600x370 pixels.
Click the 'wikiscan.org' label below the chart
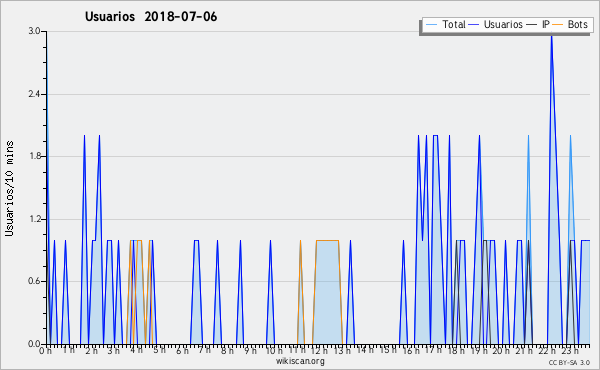click(300, 361)
